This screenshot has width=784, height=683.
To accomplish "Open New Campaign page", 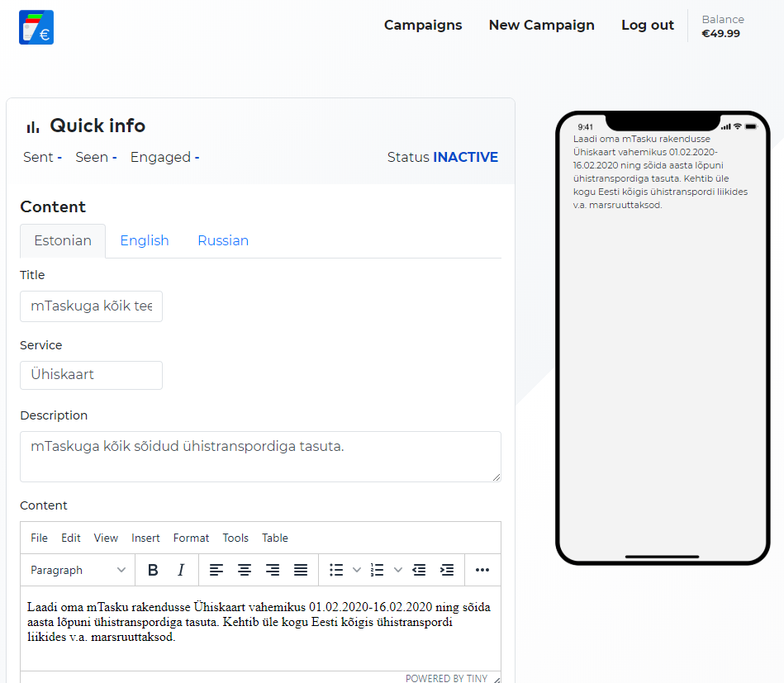I will click(541, 25).
